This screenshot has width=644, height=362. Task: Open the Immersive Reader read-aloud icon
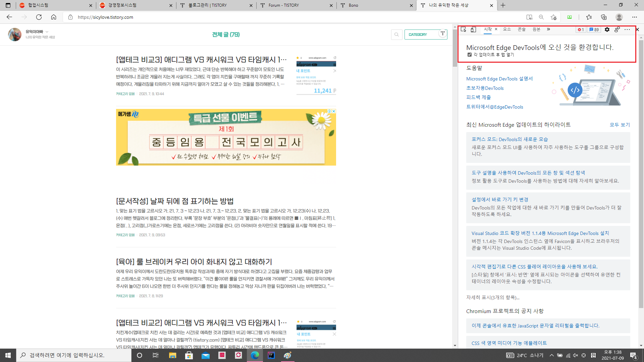pos(529,17)
